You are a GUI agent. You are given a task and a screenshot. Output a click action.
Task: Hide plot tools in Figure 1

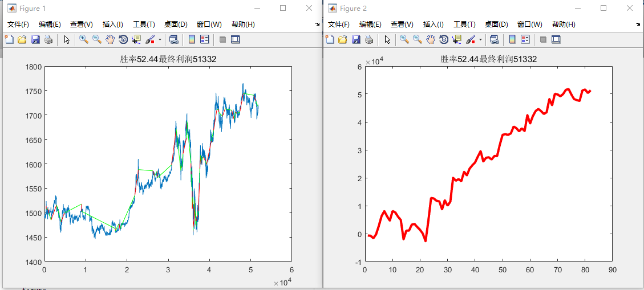(222, 39)
